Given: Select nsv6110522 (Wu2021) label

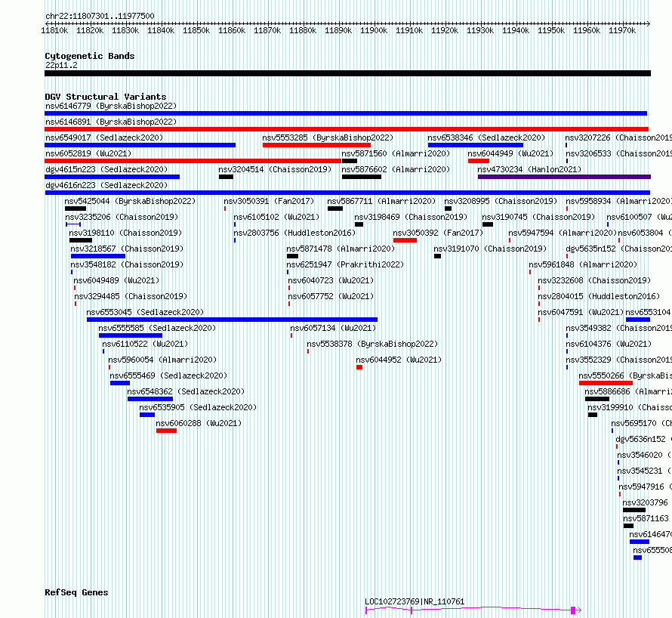Looking at the screenshot, I should point(145,344).
